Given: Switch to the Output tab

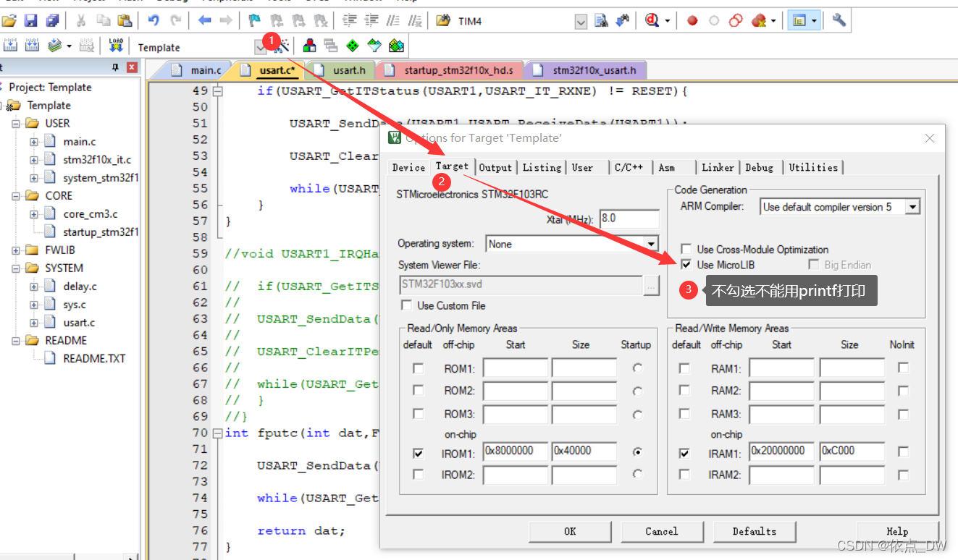Looking at the screenshot, I should click(495, 168).
